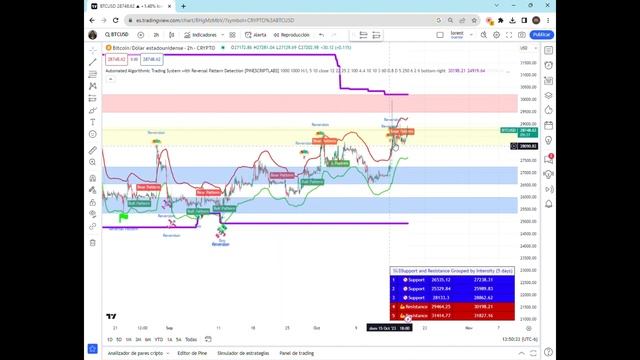Start bar replay with Reproducción
Screen dimensions: 640x360
pyautogui.click(x=291, y=35)
